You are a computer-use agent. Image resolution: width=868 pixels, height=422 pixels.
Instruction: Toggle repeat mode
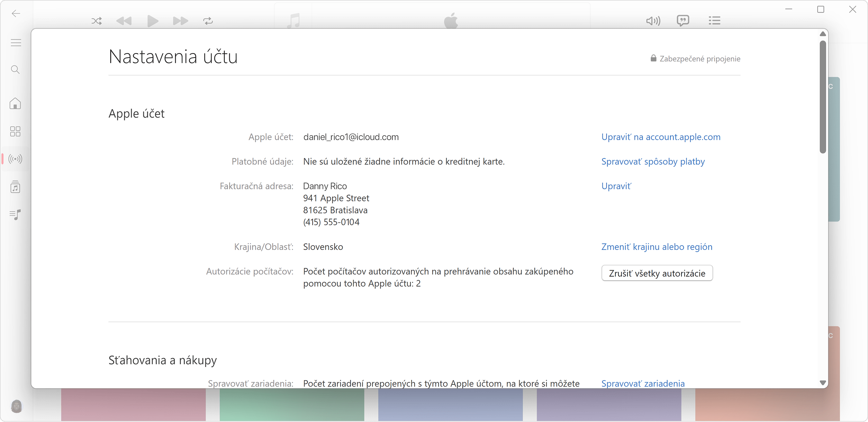pos(208,21)
